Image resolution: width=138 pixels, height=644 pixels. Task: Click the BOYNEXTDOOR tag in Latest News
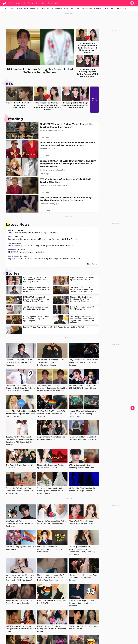pos(14,256)
